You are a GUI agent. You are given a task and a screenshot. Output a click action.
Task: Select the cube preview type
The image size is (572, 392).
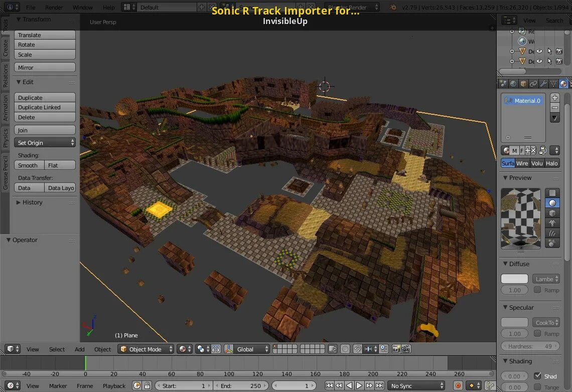pyautogui.click(x=552, y=213)
